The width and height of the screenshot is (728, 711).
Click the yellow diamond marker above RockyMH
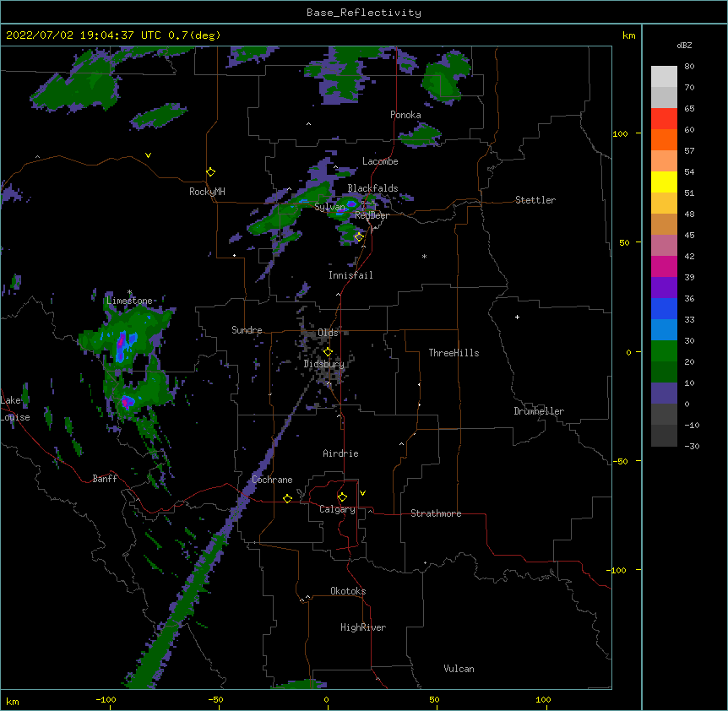click(210, 172)
